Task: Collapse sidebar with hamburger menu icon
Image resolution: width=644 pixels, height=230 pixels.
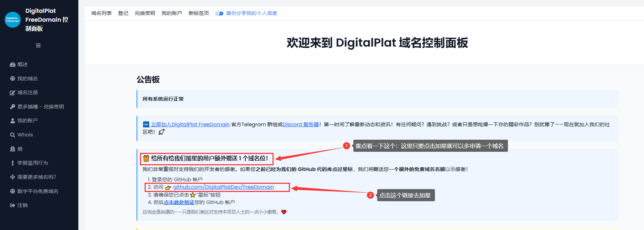Action: click(x=38, y=46)
